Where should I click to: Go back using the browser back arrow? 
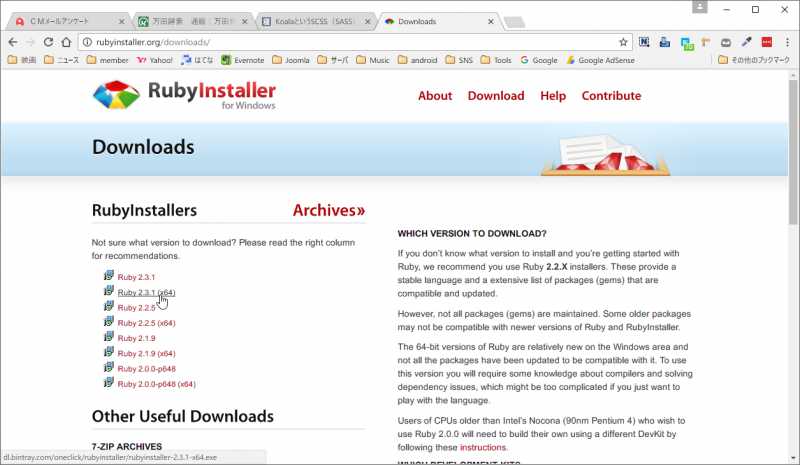click(13, 42)
